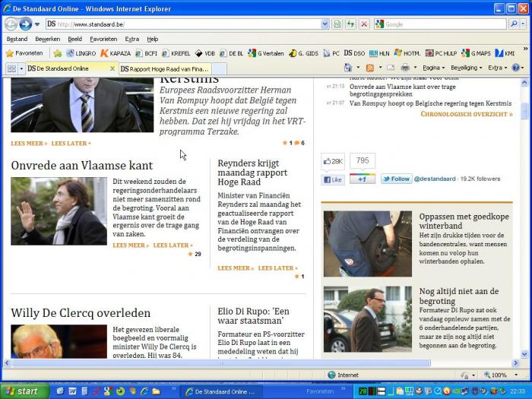Screen dimensions: 532x399
Task: Open the winter tire article thumbnail
Action: click(x=367, y=244)
